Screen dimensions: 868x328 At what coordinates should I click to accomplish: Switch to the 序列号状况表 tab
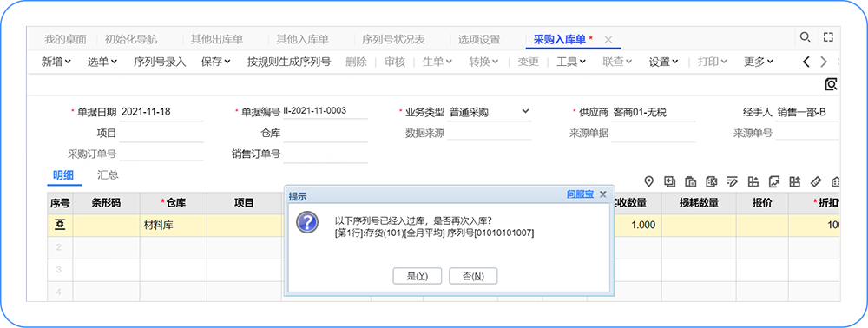[x=393, y=39]
